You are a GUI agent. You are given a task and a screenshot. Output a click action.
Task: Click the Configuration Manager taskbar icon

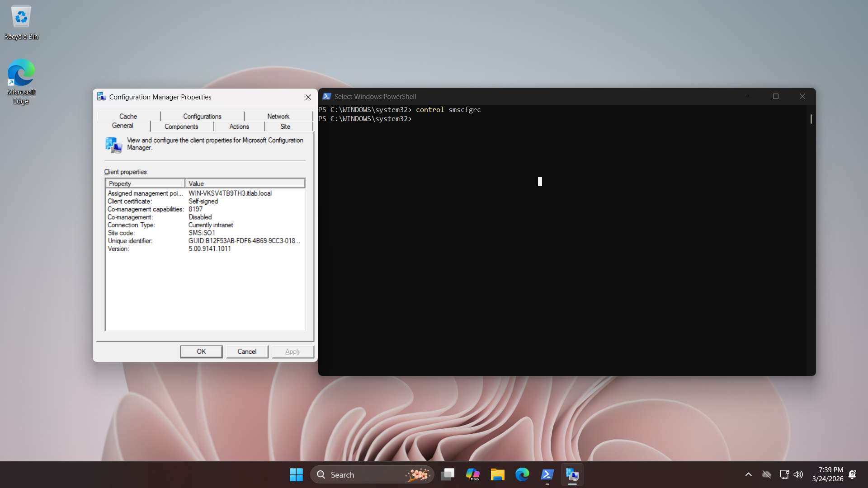click(572, 474)
